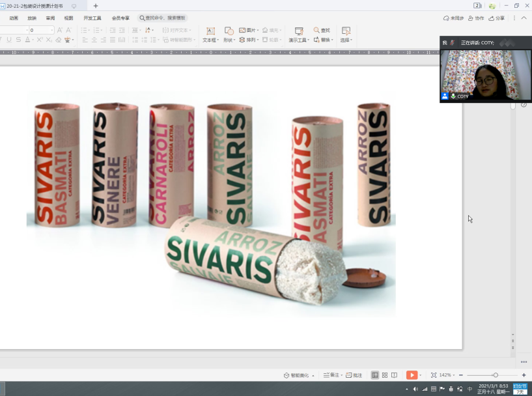Screen dimensions: 532x396
Task: Open the 转智能图形 (Convert to SmartArt) dropdown
Action: (x=179, y=40)
